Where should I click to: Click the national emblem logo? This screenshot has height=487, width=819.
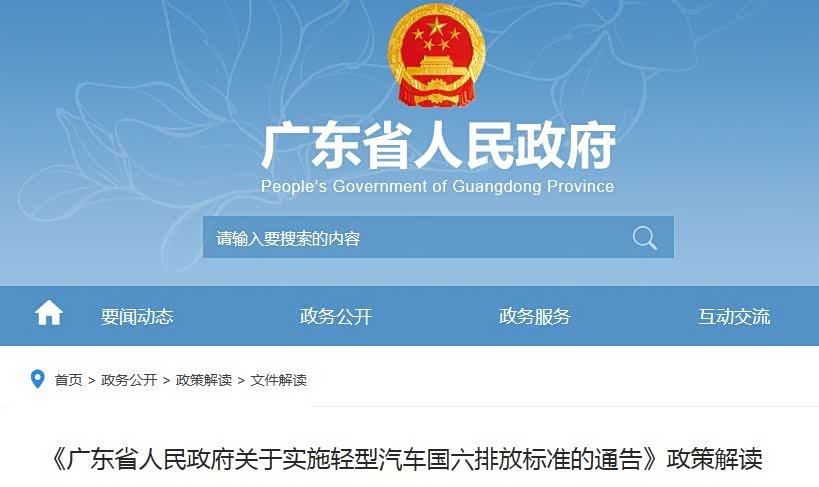point(437,55)
